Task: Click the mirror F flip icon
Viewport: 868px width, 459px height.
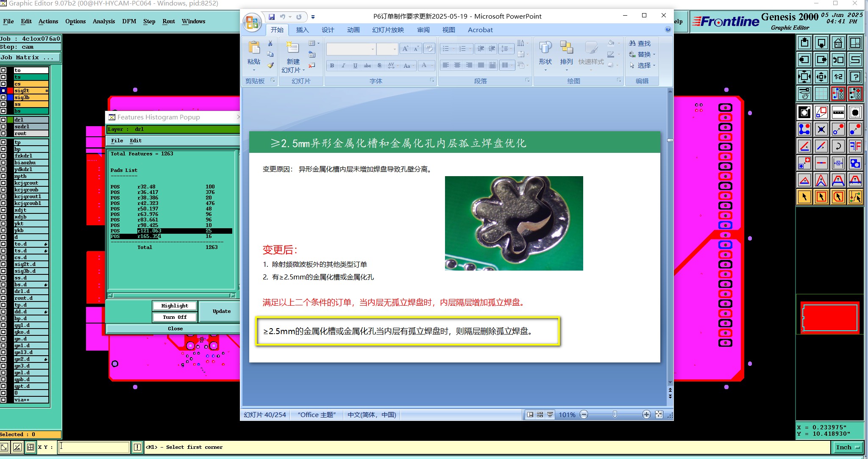Action: pyautogui.click(x=855, y=146)
